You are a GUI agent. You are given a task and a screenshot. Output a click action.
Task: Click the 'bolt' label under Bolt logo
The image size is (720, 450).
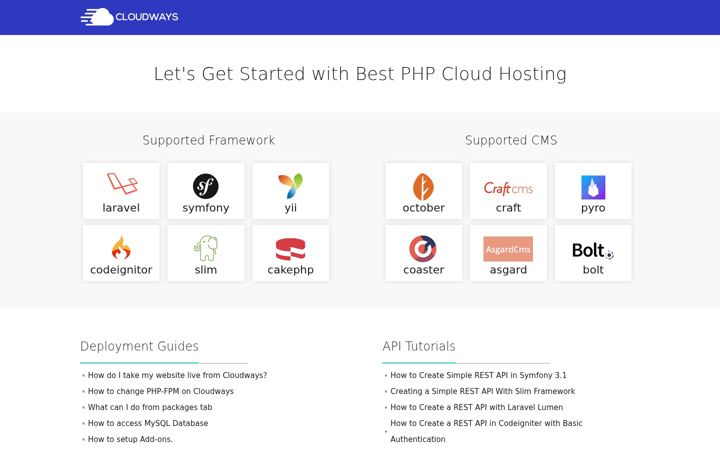[x=593, y=270]
